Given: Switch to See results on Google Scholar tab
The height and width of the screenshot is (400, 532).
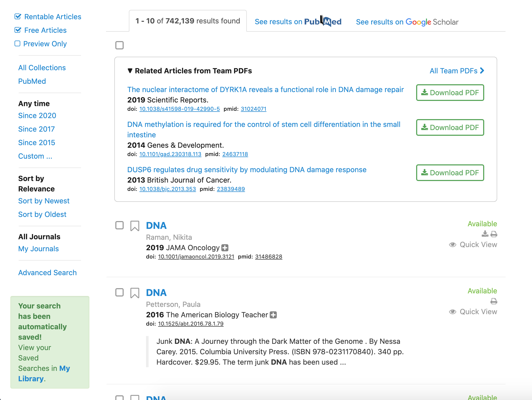Looking at the screenshot, I should (x=407, y=22).
